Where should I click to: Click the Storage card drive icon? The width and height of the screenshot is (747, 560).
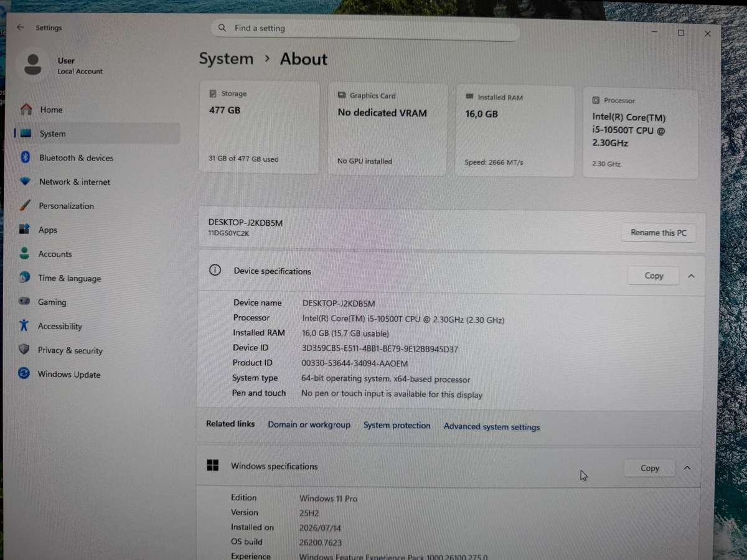point(213,93)
